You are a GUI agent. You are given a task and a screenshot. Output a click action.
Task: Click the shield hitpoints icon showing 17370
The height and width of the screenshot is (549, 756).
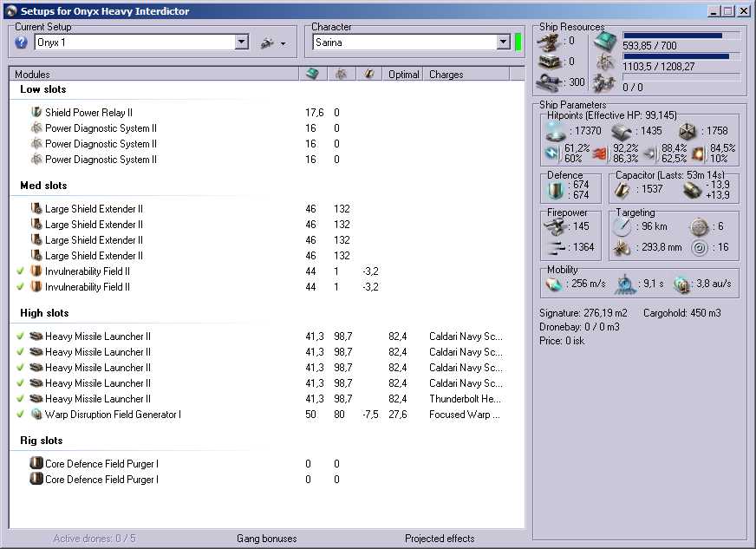point(555,131)
